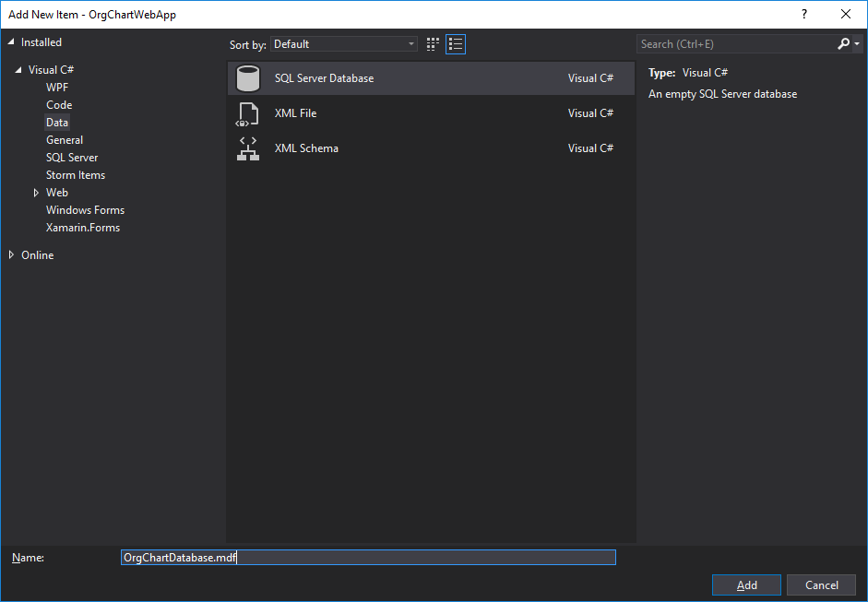Switch to medium icons list view
This screenshot has height=602, width=868.
tap(455, 43)
